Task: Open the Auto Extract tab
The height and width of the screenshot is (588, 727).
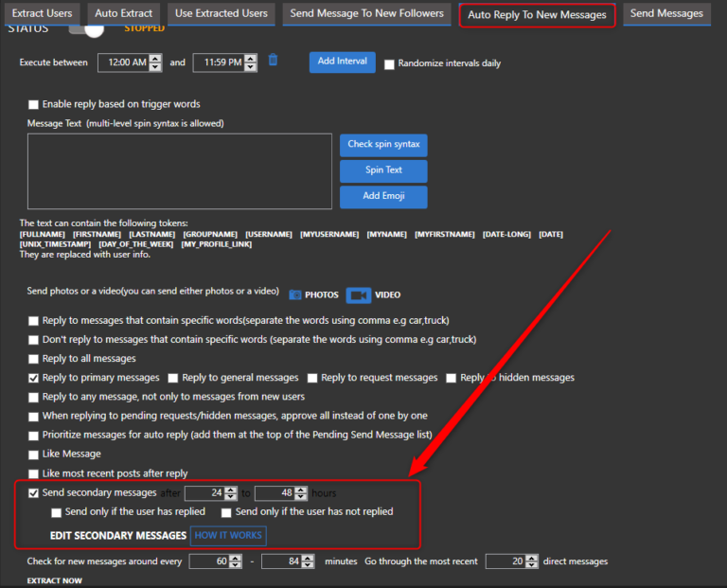Action: 124,13
